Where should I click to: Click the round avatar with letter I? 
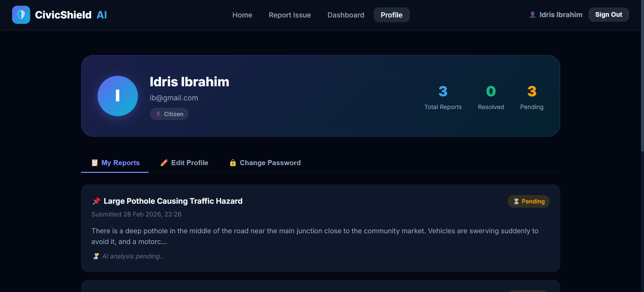click(118, 96)
